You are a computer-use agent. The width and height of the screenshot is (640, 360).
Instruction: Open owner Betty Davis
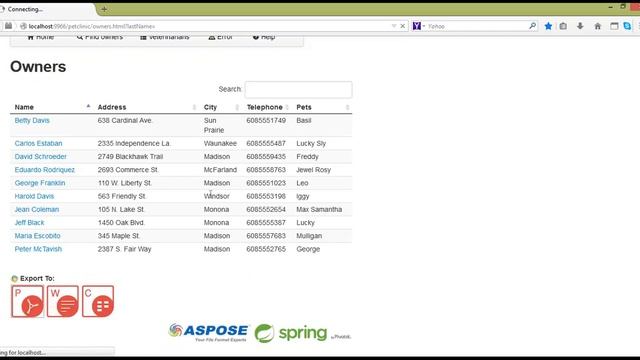coord(32,120)
